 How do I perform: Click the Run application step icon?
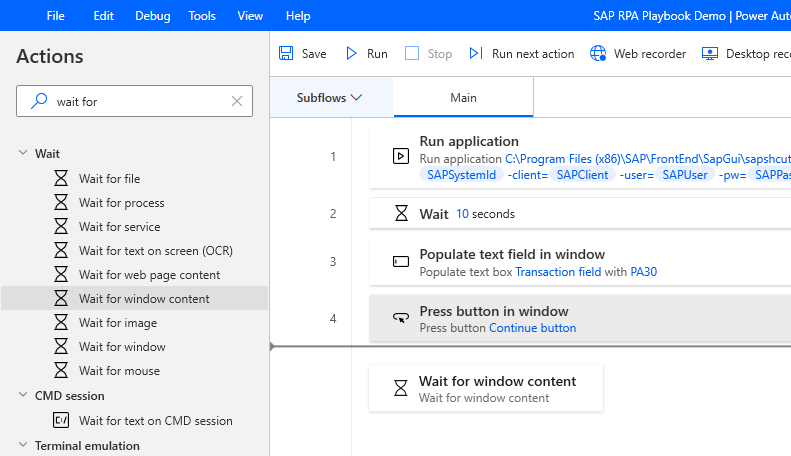(x=401, y=156)
